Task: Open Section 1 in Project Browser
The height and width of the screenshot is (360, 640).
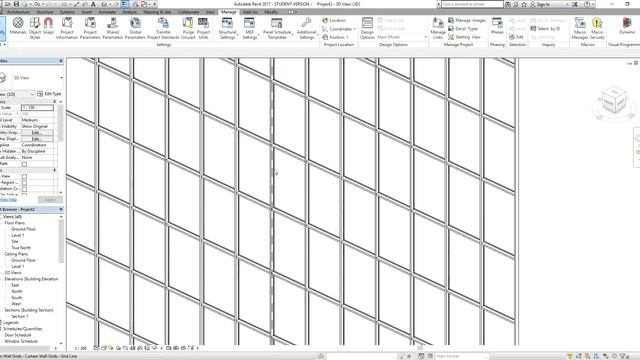Action: click(x=20, y=316)
